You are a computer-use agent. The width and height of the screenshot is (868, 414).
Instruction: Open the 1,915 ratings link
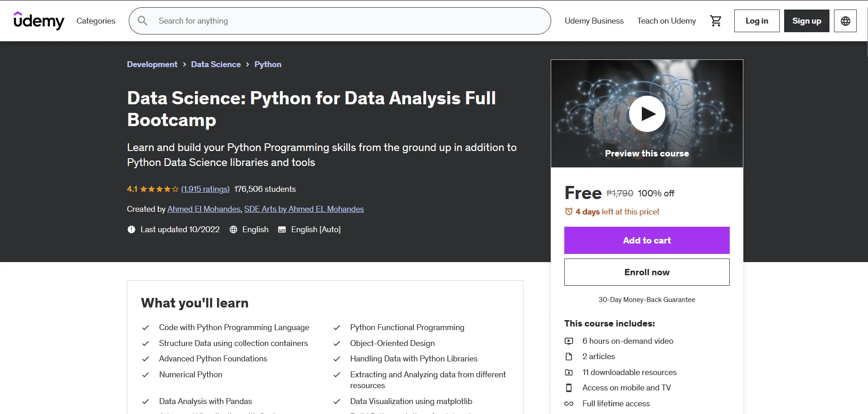click(205, 189)
